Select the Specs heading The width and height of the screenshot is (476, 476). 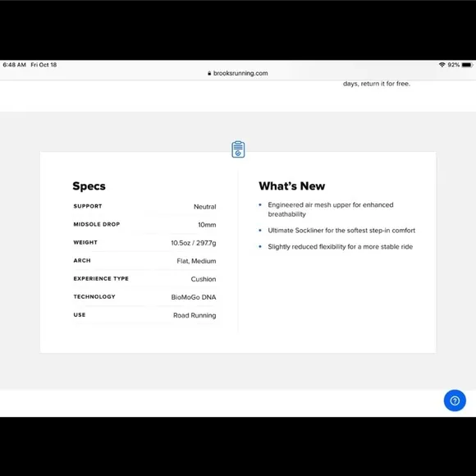tap(89, 185)
